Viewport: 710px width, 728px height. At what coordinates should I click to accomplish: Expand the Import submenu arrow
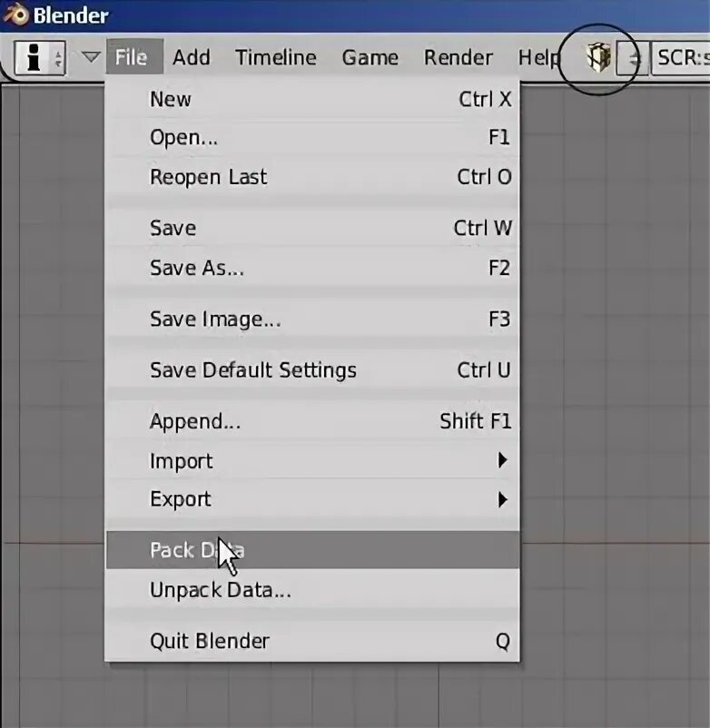pyautogui.click(x=502, y=460)
